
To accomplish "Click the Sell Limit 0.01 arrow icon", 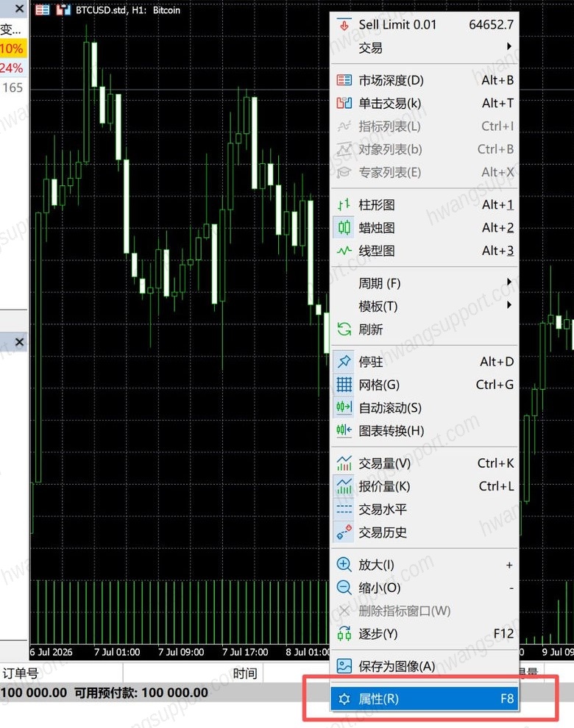I will (x=344, y=24).
